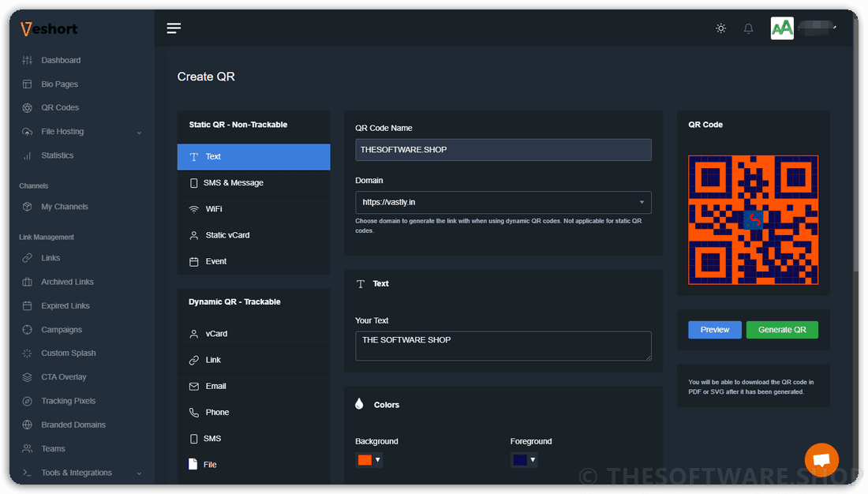The image size is (868, 494).
Task: Click the Statistics bar chart icon
Action: coord(27,155)
